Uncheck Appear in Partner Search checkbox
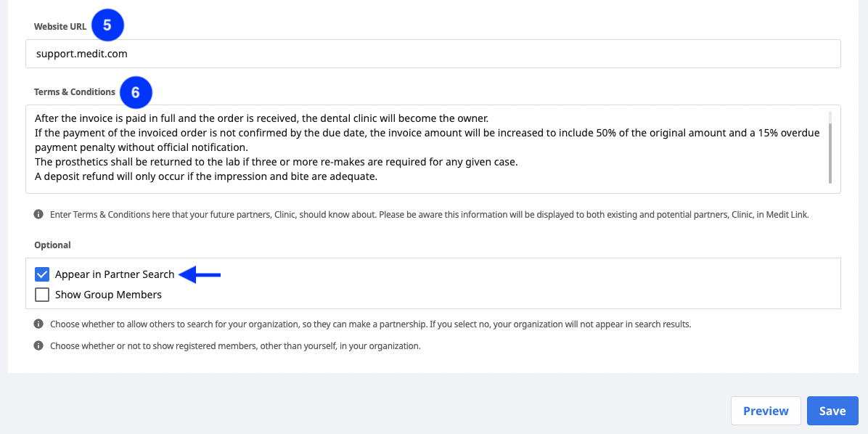The image size is (868, 434). point(42,274)
